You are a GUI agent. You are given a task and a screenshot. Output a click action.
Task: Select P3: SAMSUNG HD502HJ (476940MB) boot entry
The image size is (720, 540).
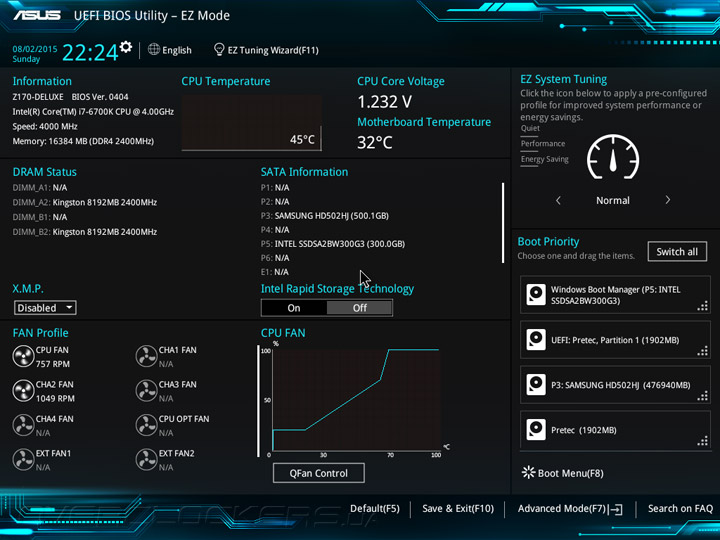pyautogui.click(x=615, y=385)
